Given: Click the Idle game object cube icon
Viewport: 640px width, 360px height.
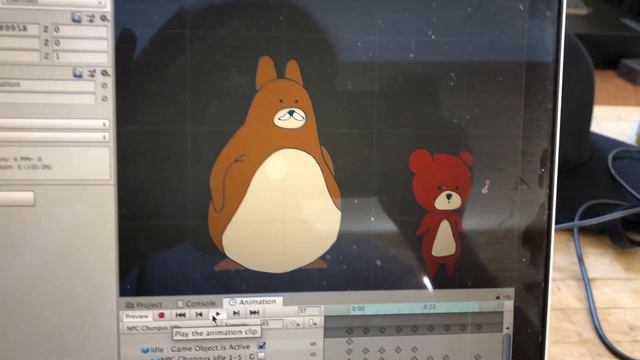Looking at the screenshot, I should [x=144, y=350].
